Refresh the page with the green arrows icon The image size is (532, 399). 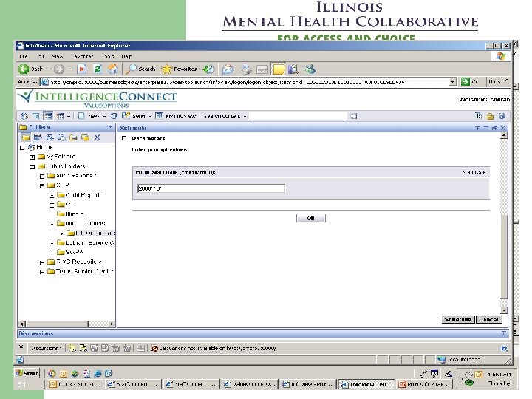point(98,69)
